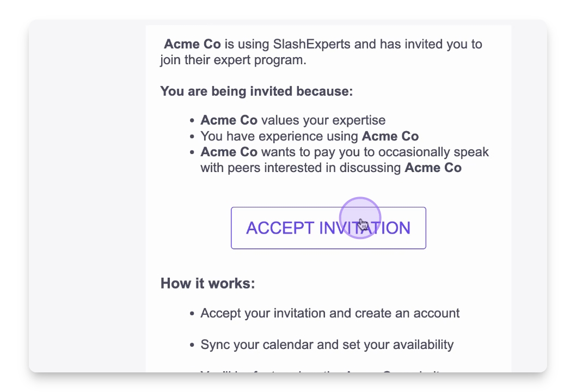Click the "You are being invited because:" heading
The height and width of the screenshot is (392, 576).
256,91
